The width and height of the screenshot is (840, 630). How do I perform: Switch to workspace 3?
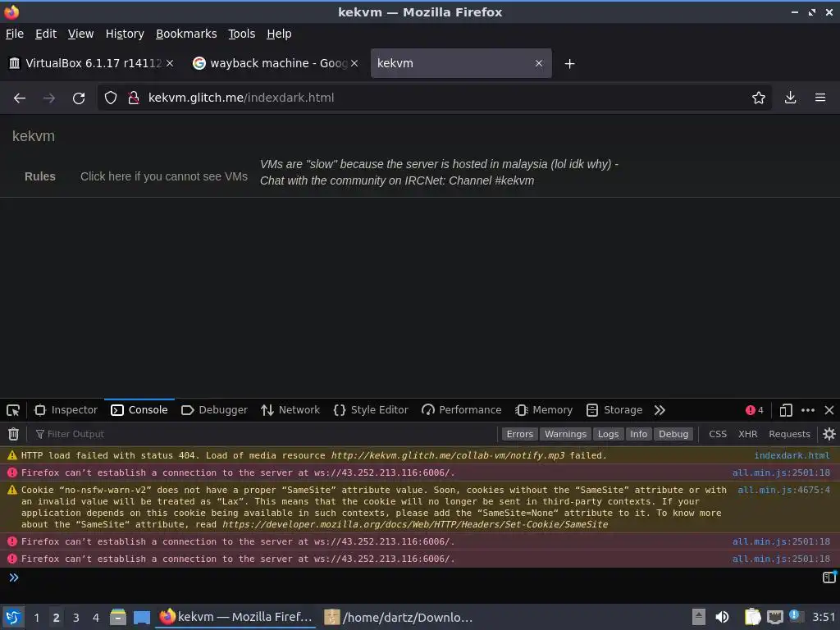[76, 618]
